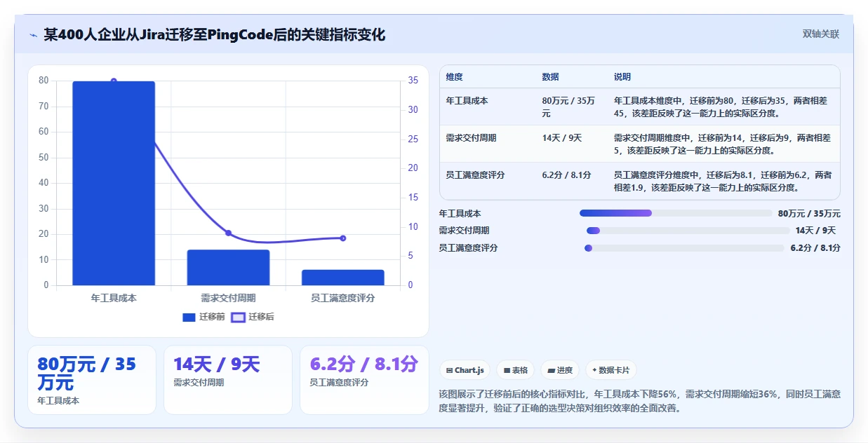Click the 数据 table column header

tap(551, 77)
